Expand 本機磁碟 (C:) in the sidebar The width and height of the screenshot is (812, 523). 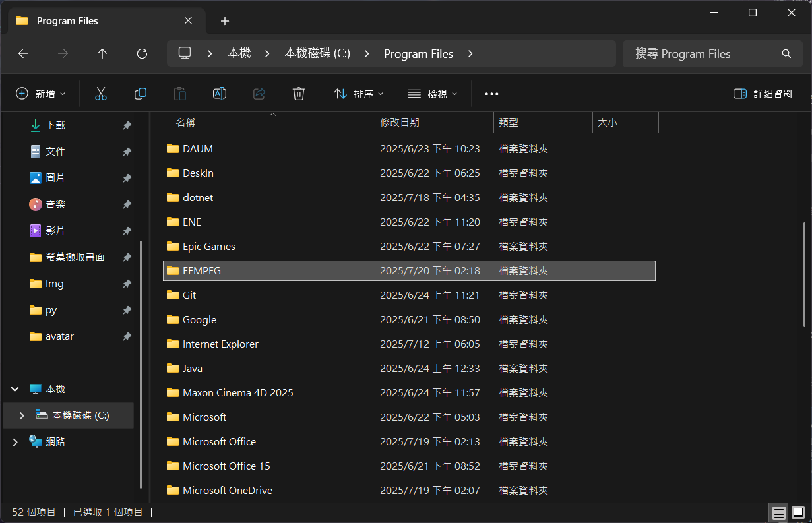21,415
